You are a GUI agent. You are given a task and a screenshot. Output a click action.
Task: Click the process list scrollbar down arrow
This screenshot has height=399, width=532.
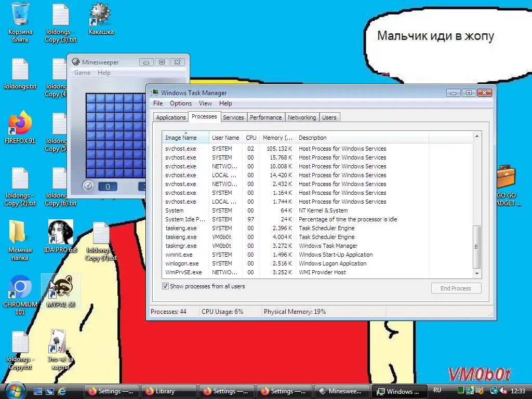pos(477,273)
